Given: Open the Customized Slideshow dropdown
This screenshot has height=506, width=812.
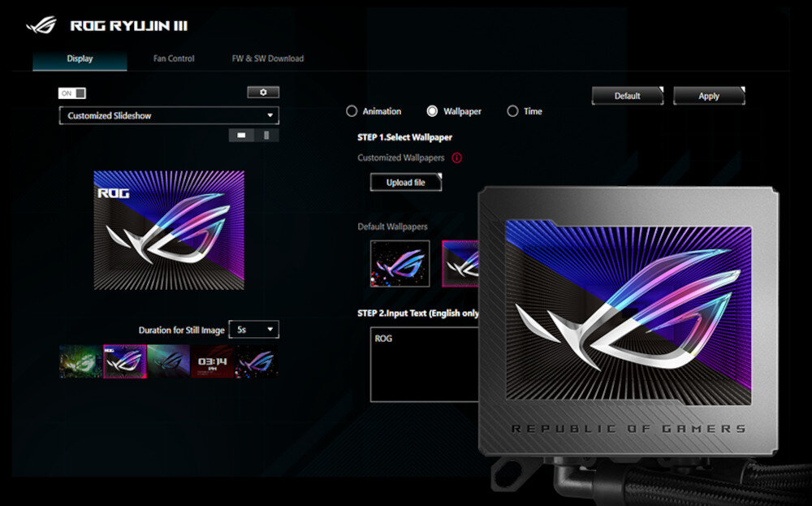Looking at the screenshot, I should (169, 115).
